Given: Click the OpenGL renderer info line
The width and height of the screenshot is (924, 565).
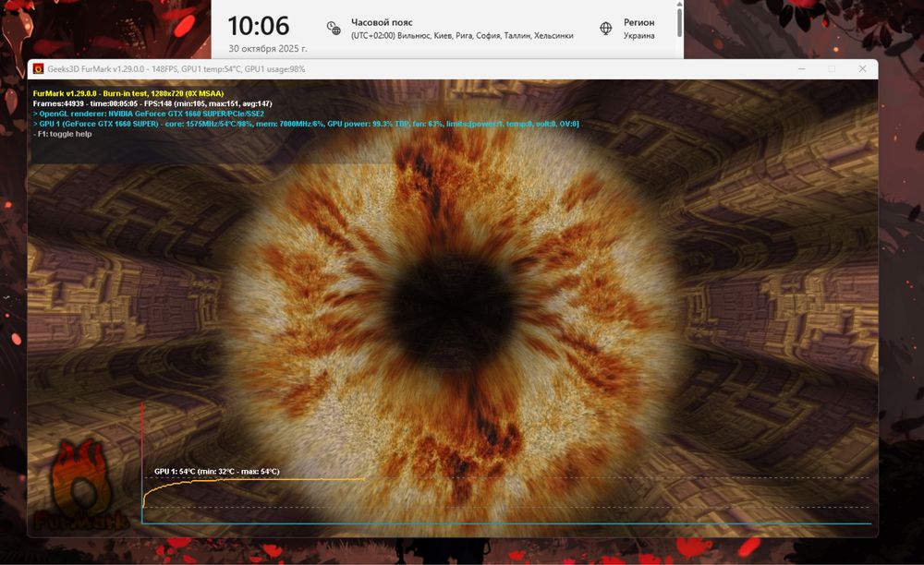Looking at the screenshot, I should coord(149,114).
